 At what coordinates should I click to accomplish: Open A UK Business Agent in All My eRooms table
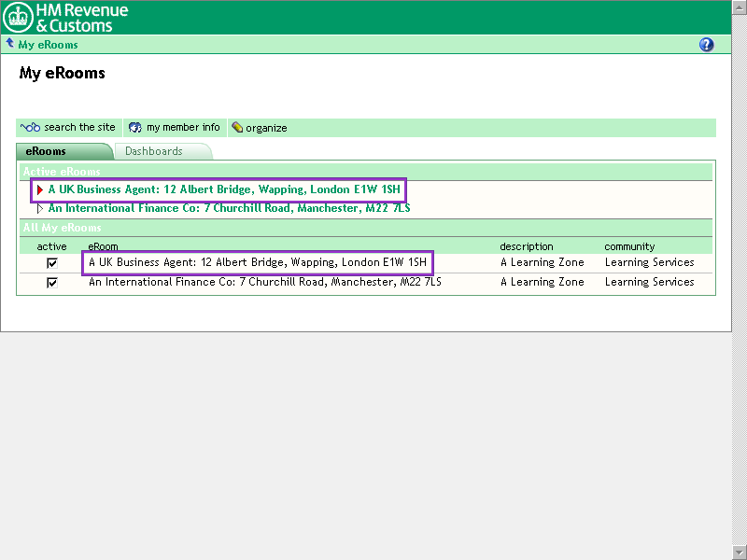(x=258, y=262)
